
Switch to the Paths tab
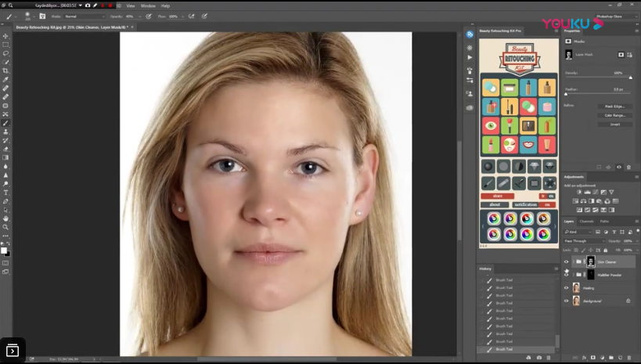(x=604, y=222)
